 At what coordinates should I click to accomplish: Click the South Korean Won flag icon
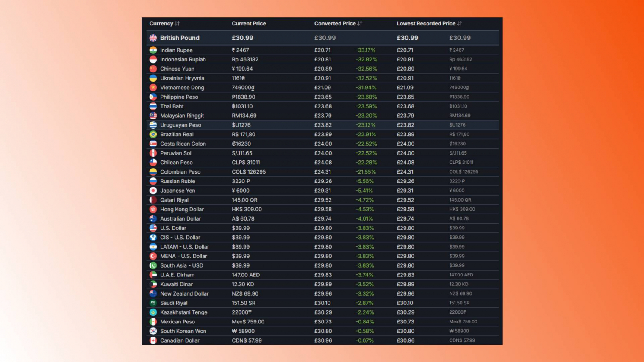(153, 331)
